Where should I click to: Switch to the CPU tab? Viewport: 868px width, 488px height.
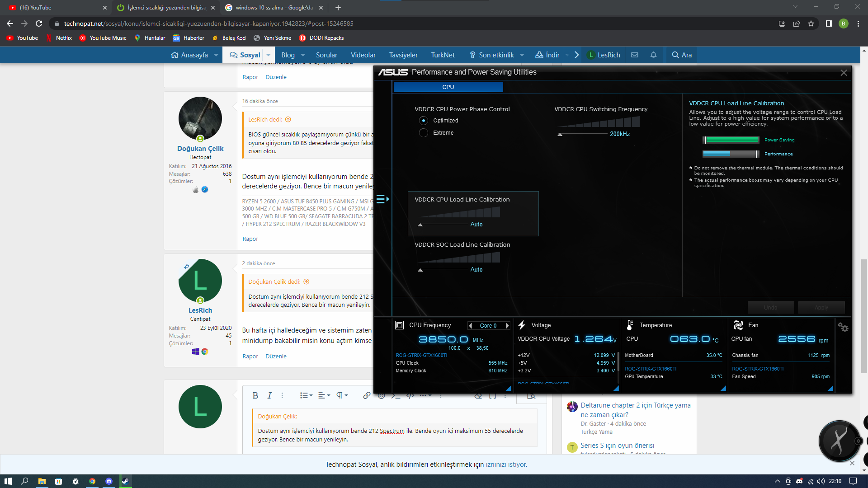[448, 87]
